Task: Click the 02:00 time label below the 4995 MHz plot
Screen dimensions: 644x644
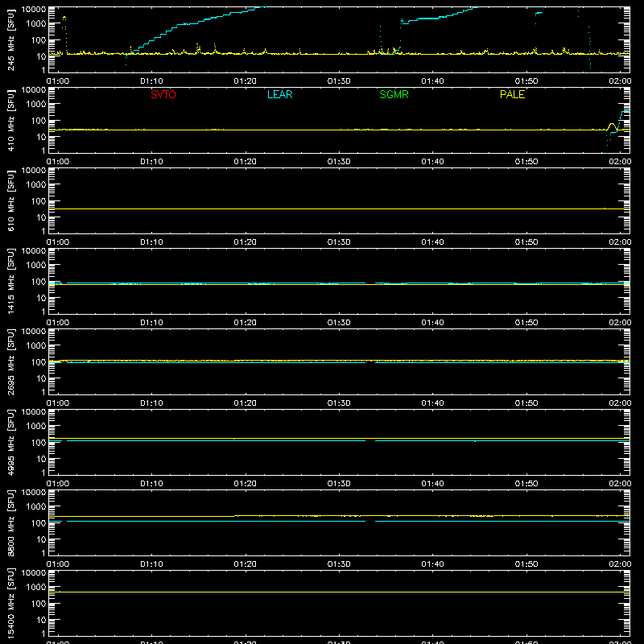Action: pos(620,484)
